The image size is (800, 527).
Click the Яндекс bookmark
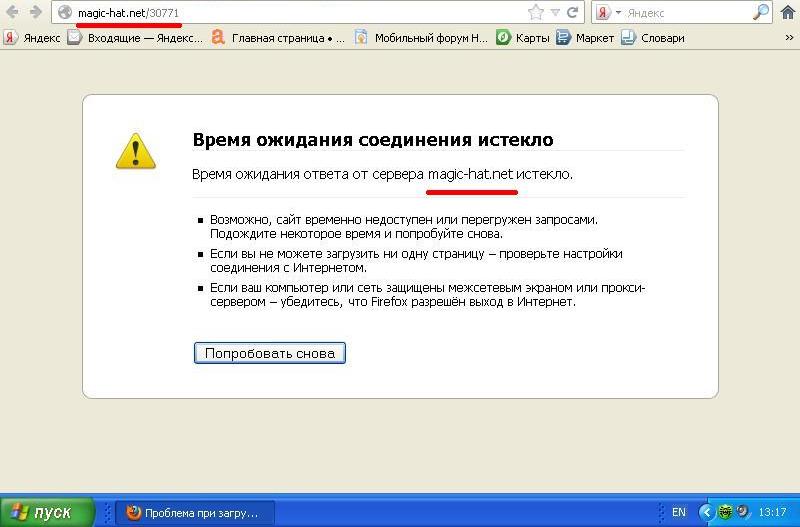coord(33,38)
